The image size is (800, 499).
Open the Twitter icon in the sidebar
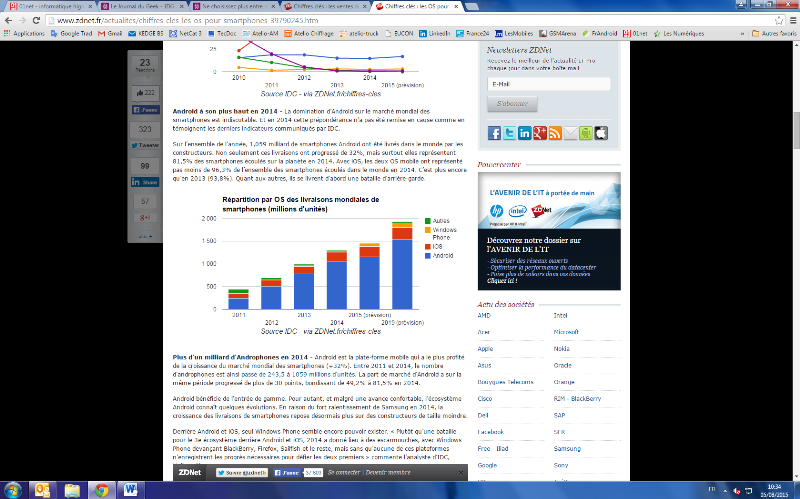pyautogui.click(x=509, y=133)
